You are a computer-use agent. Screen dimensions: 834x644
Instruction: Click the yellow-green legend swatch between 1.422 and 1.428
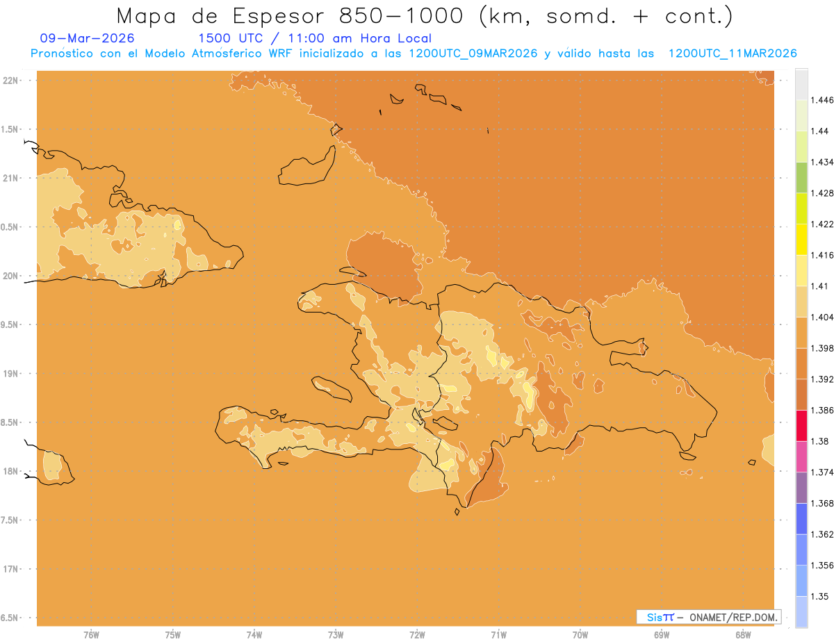tap(801, 208)
